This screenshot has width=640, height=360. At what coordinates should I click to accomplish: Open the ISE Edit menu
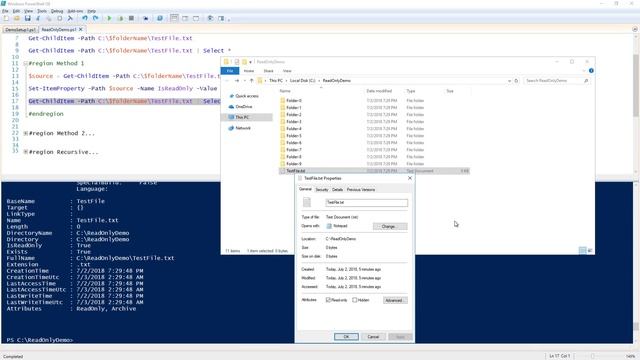pos(16,11)
